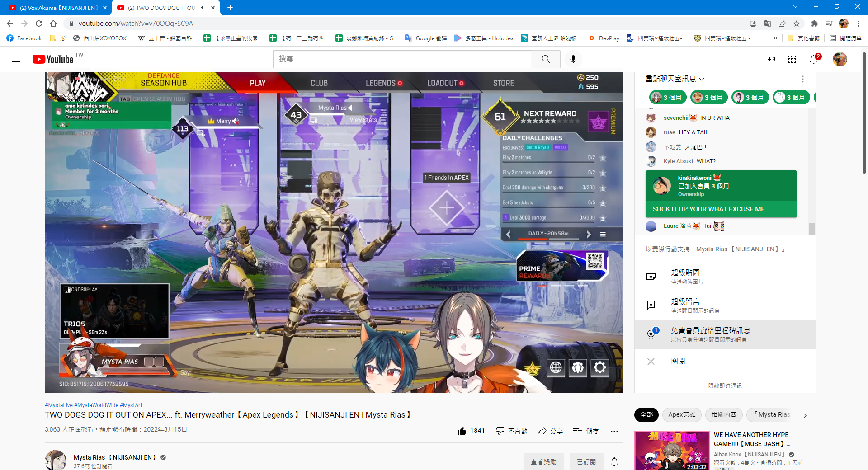Open Google Translate page icon
This screenshot has height=470, width=868.
(x=768, y=23)
